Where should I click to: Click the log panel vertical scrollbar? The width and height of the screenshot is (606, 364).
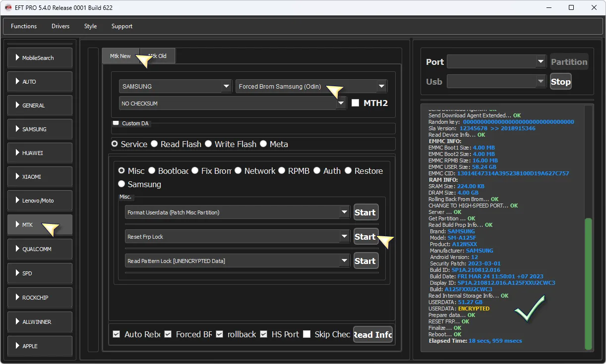click(x=588, y=282)
